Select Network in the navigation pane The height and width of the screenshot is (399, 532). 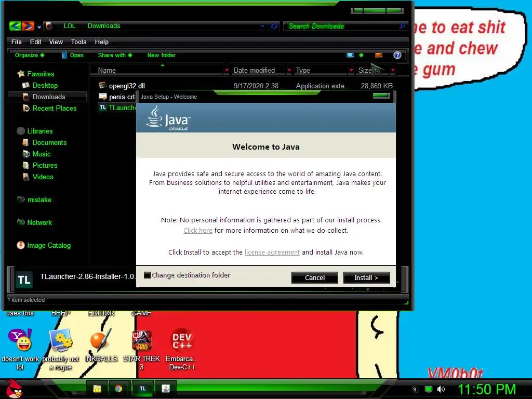coord(39,222)
